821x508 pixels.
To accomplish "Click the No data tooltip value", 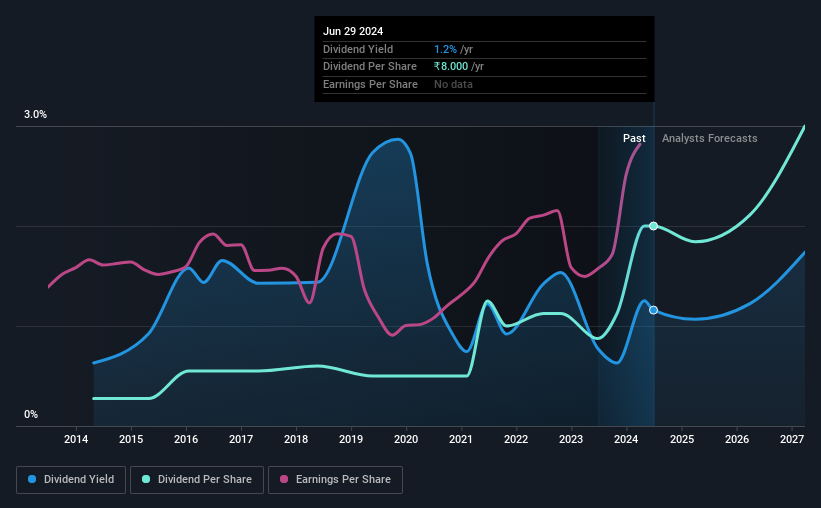I will pyautogui.click(x=453, y=84).
